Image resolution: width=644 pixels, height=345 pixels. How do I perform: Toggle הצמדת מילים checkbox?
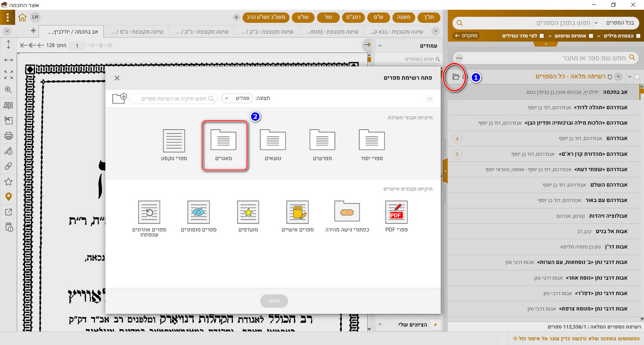point(638,36)
